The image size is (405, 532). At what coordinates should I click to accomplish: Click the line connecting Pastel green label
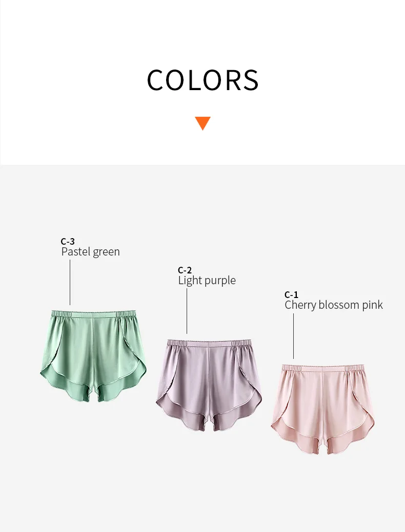click(x=70, y=283)
